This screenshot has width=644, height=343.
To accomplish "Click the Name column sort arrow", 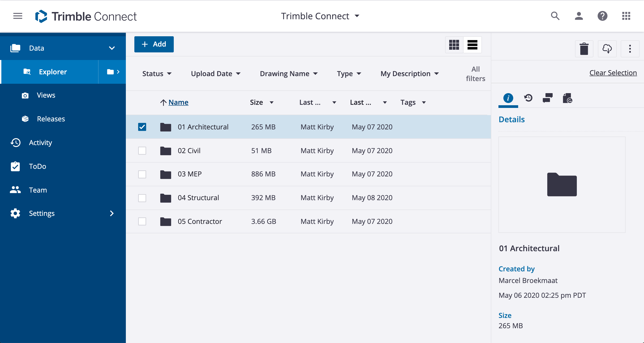I will [x=163, y=102].
